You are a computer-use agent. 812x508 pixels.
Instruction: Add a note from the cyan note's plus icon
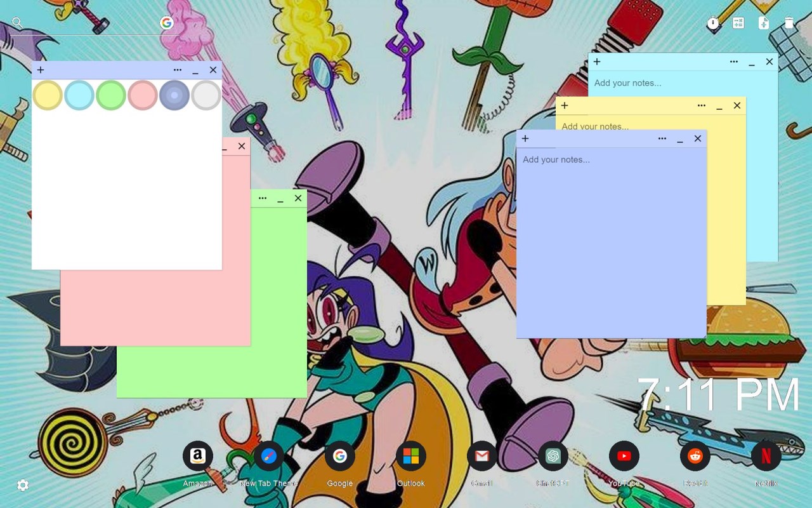click(x=597, y=62)
